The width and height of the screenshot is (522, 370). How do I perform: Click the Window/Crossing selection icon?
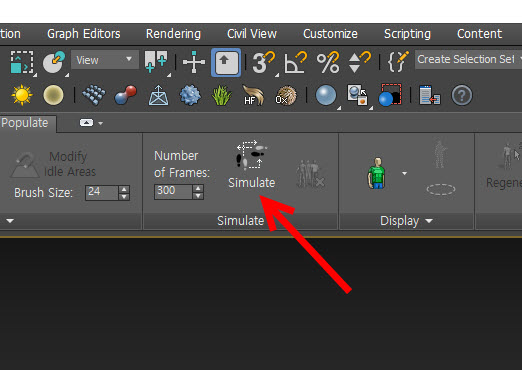click(22, 62)
